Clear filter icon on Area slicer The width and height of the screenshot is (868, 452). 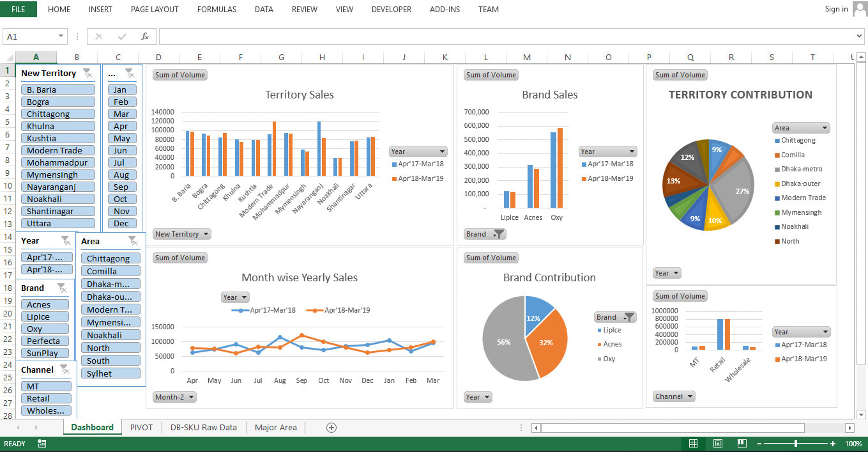132,241
